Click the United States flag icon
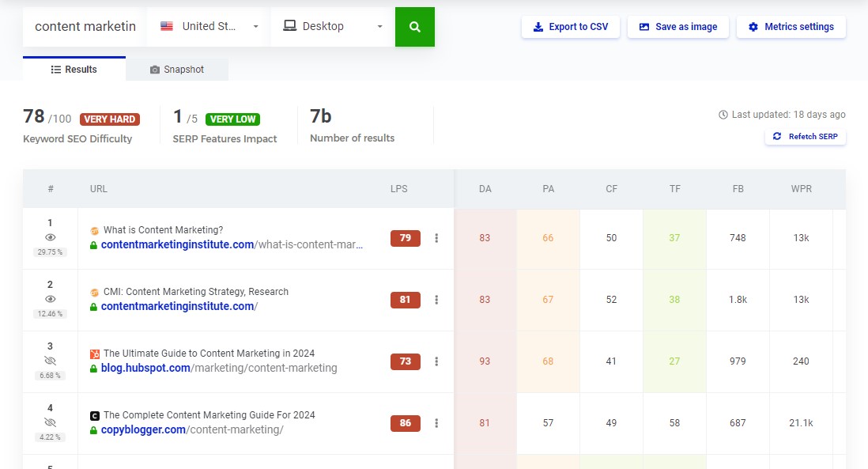 167,26
